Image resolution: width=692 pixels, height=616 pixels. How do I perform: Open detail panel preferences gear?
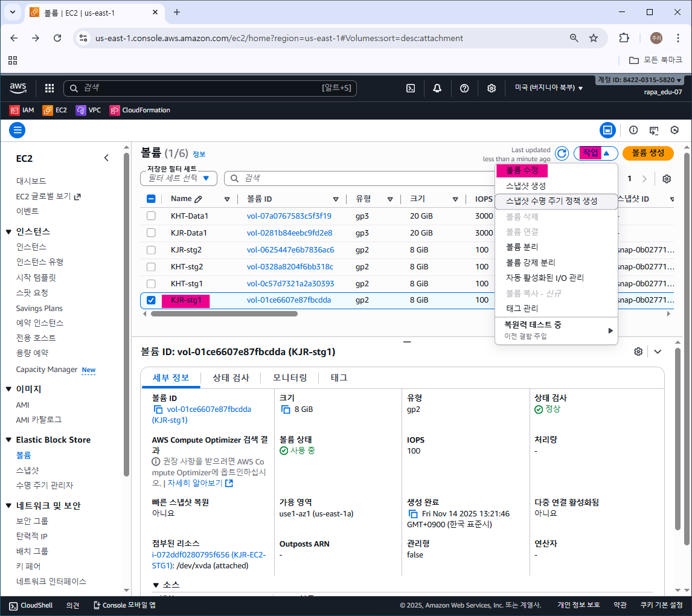tap(638, 351)
